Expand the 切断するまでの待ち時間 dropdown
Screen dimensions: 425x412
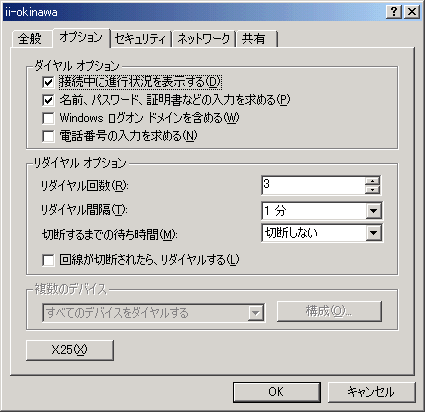[x=373, y=233]
